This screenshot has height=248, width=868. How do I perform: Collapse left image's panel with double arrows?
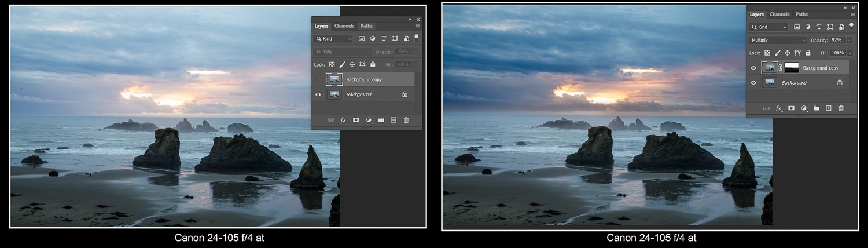pyautogui.click(x=410, y=19)
